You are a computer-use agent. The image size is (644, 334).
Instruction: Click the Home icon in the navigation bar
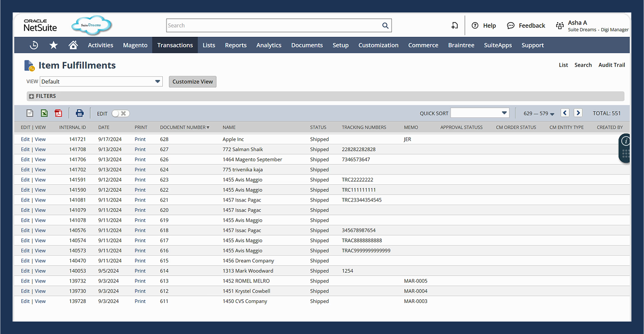pyautogui.click(x=73, y=45)
